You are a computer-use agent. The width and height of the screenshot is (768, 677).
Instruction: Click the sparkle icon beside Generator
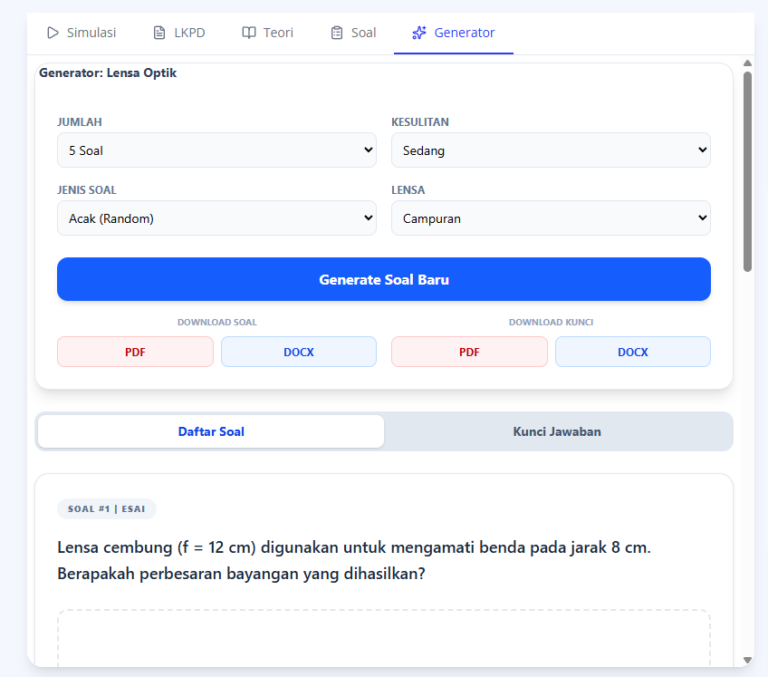click(x=419, y=33)
